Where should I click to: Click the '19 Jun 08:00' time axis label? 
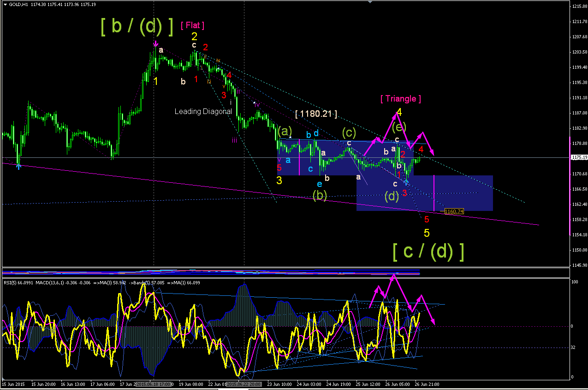pos(191,384)
